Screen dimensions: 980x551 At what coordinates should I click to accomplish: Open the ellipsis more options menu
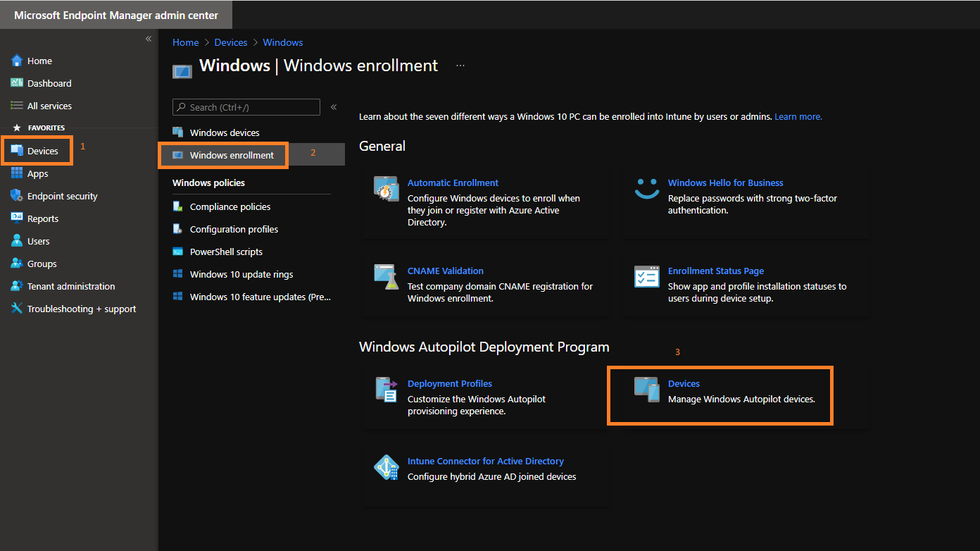click(x=460, y=66)
